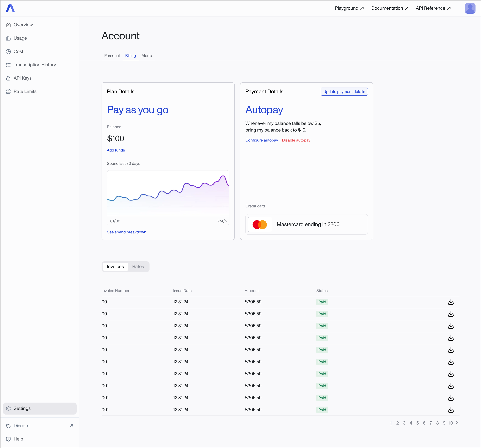
Task: Open the See spend breakdown link
Action: click(x=126, y=232)
